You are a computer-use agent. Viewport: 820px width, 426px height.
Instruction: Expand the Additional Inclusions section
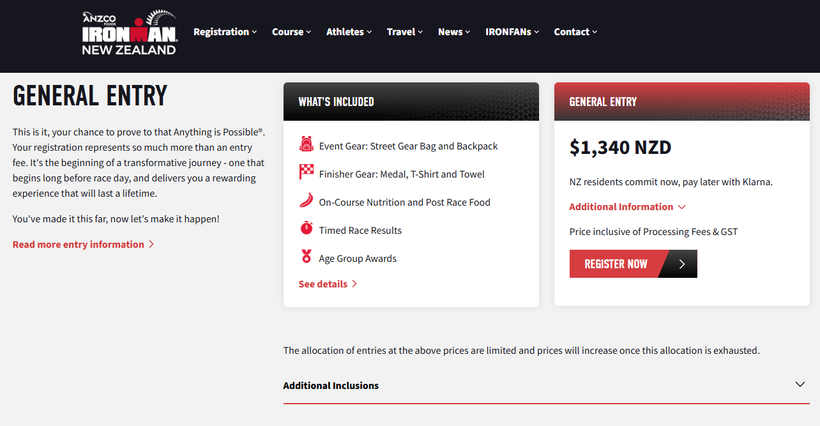799,384
